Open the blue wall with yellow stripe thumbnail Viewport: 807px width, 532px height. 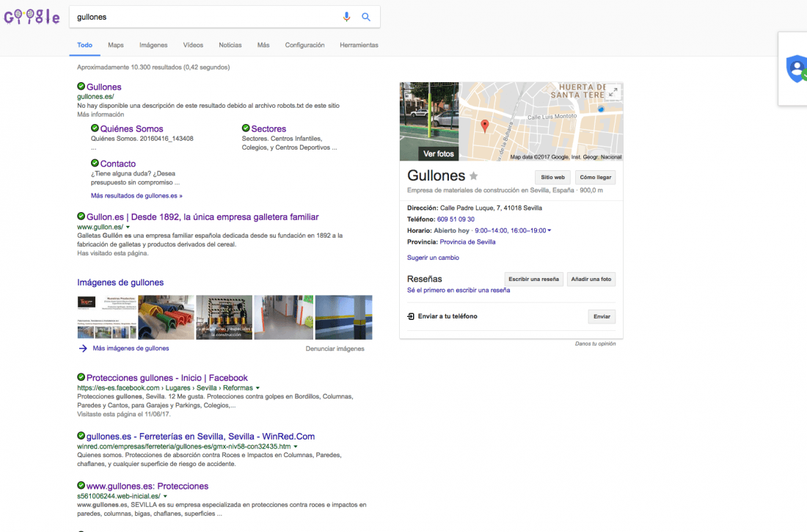click(x=344, y=317)
